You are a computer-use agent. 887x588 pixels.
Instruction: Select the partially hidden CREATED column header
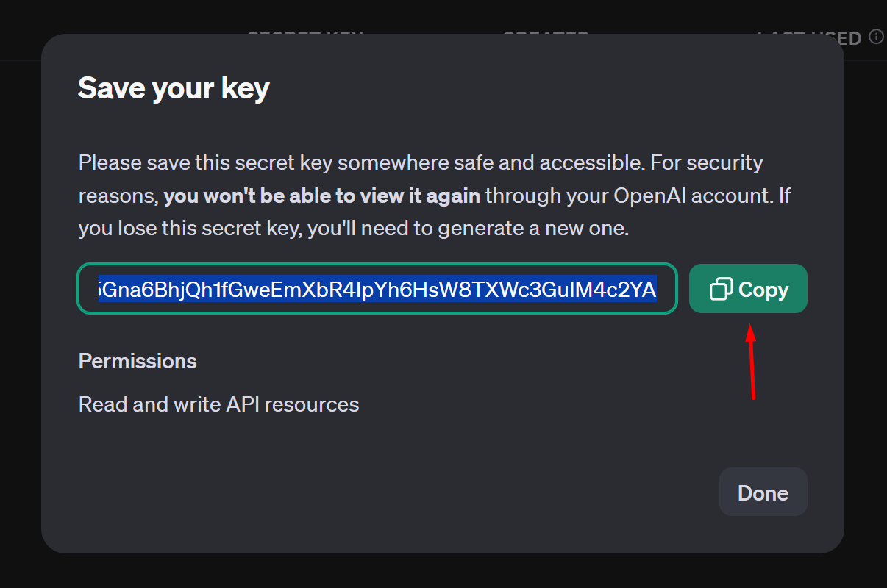(546, 33)
